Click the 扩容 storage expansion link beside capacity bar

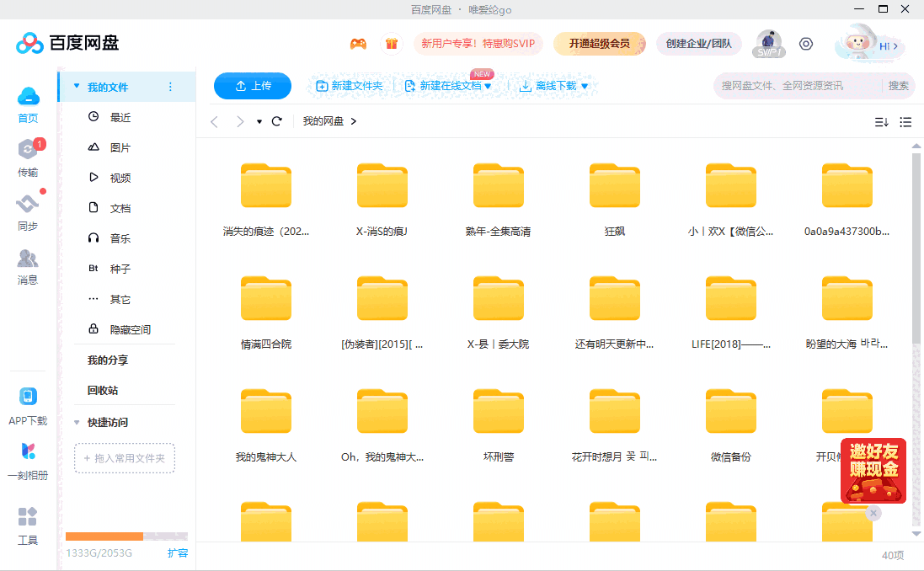[178, 553]
